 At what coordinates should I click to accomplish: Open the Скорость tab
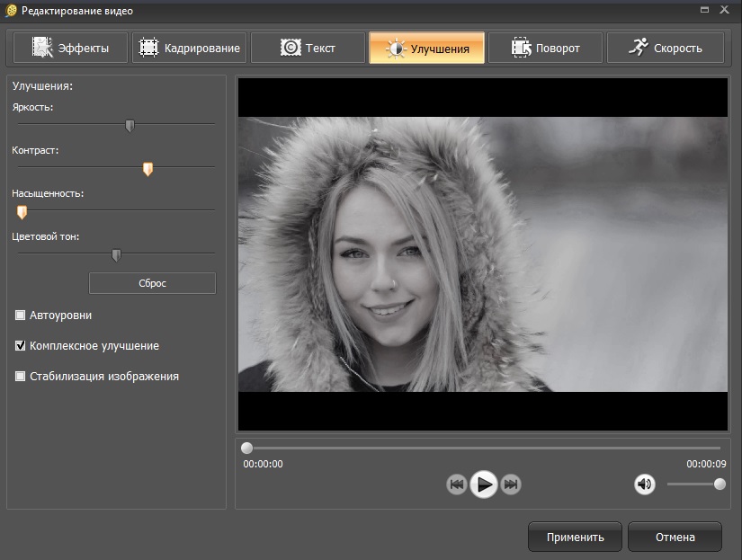(x=665, y=48)
